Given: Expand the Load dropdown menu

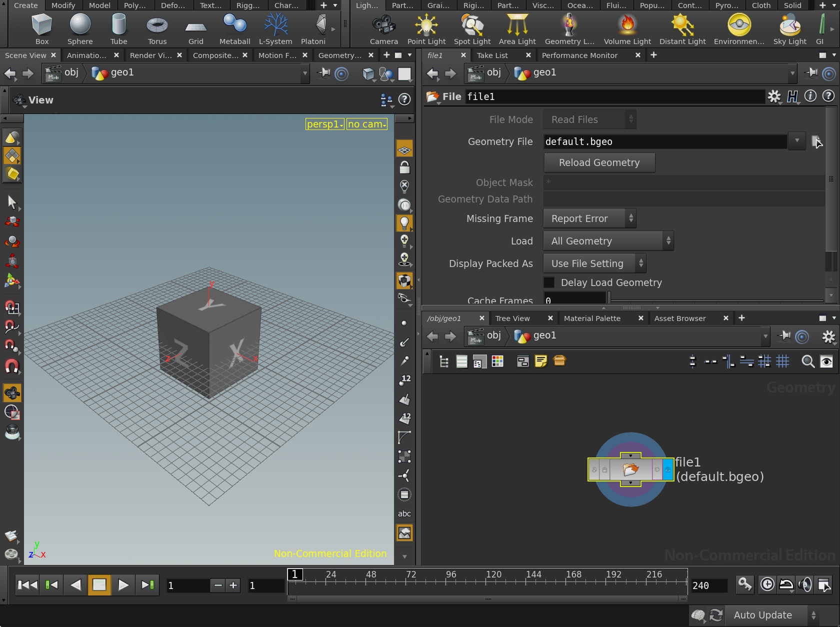Looking at the screenshot, I should point(608,241).
